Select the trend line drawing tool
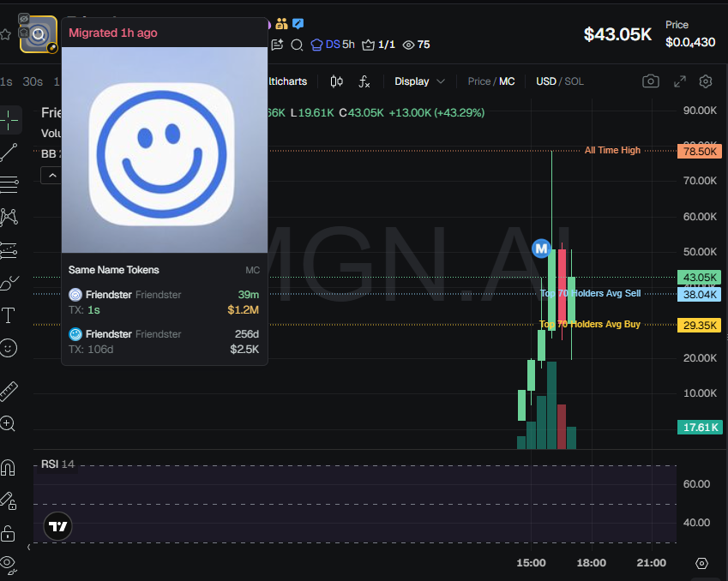 tap(9, 153)
